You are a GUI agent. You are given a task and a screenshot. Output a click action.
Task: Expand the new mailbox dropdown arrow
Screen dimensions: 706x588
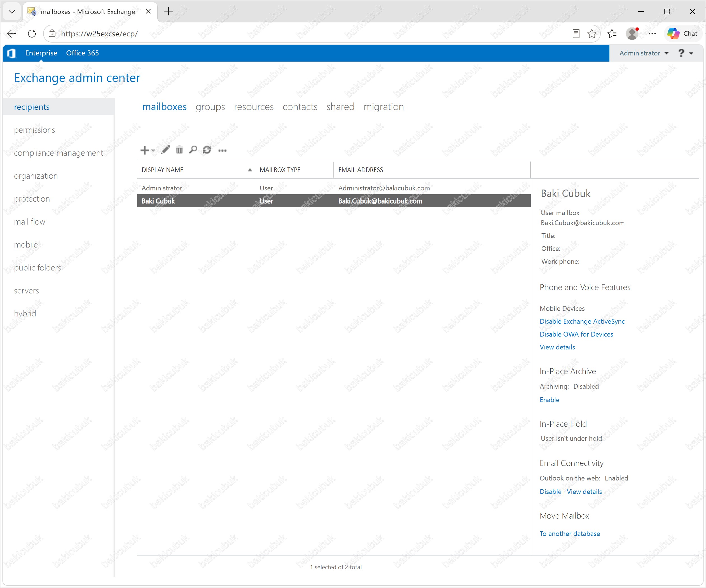153,151
